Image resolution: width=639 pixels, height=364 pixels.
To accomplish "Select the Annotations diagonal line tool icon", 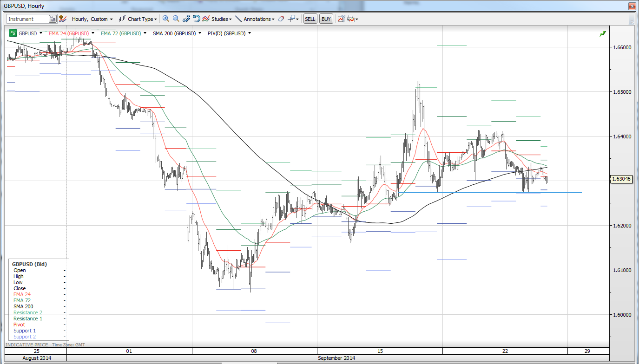I will [238, 19].
